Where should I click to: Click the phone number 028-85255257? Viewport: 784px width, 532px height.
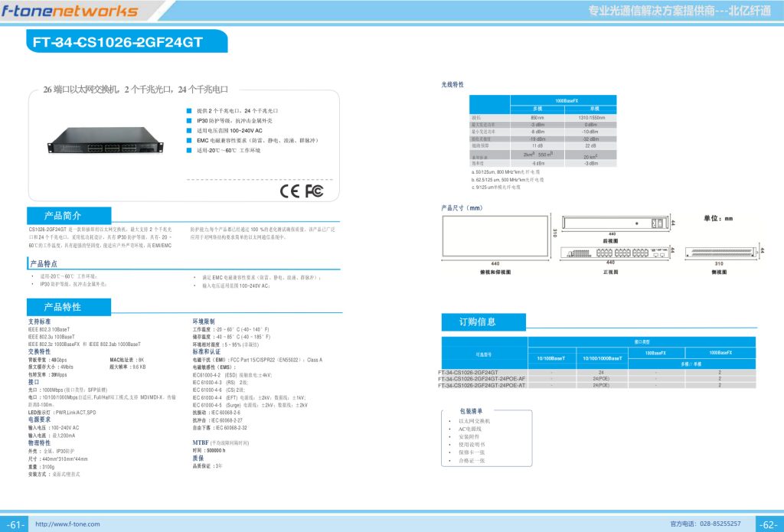click(x=717, y=524)
